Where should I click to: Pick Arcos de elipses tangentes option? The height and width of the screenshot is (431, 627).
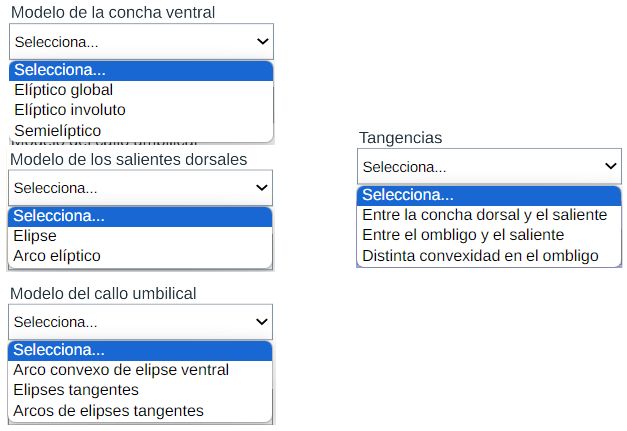point(108,410)
